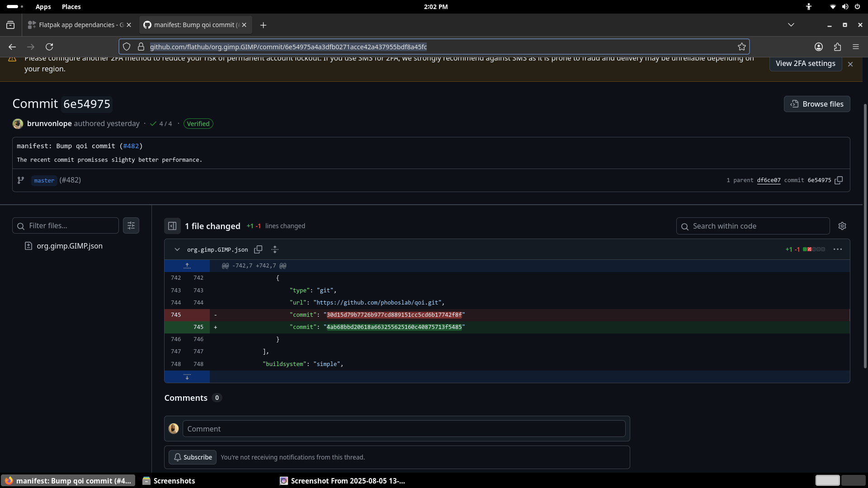
Task: Dismiss the 2FA warning banner
Action: pos(850,64)
